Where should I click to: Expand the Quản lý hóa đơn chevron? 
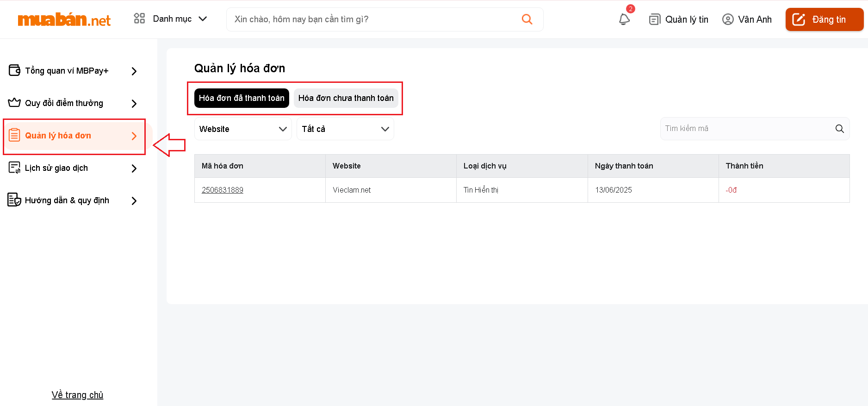pyautogui.click(x=134, y=136)
